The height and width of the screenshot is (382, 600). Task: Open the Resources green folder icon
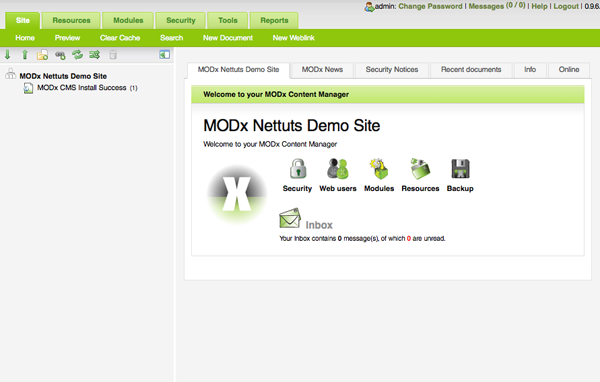[420, 169]
